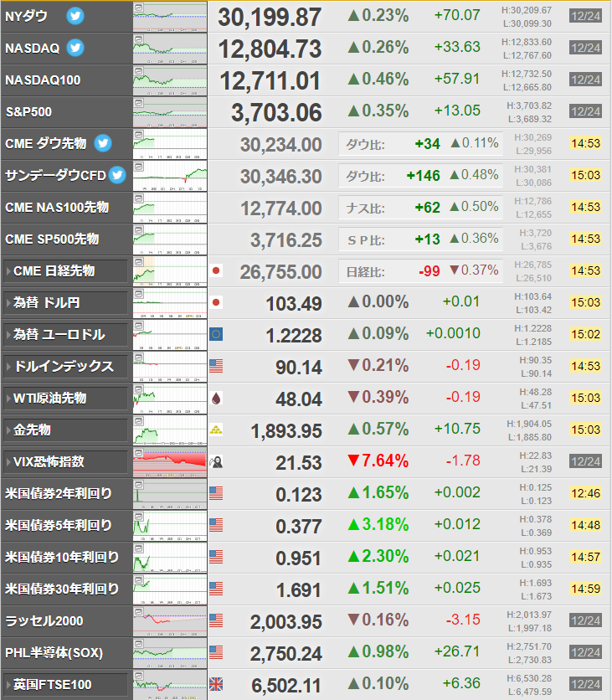Screen dimensions: 612x700
Task: Click the chart corner icon on VIX恐怖指数 thumbnail
Action: coord(139,453)
